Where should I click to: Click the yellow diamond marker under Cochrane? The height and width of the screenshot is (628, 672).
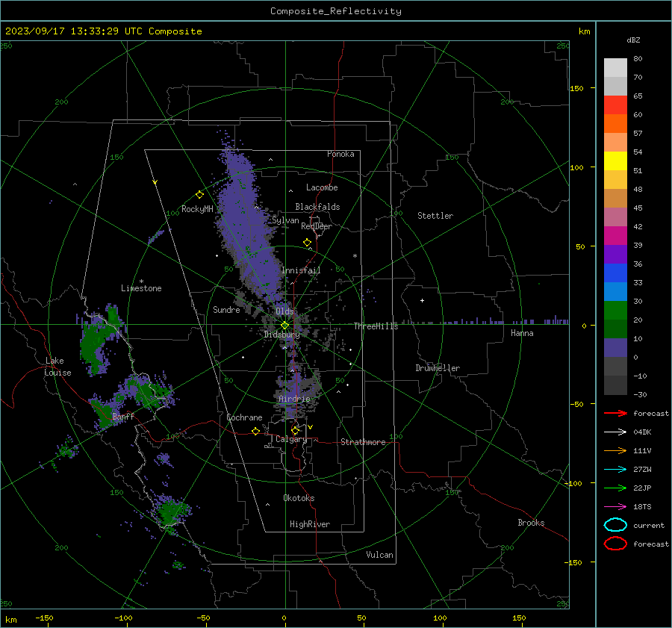coord(255,432)
